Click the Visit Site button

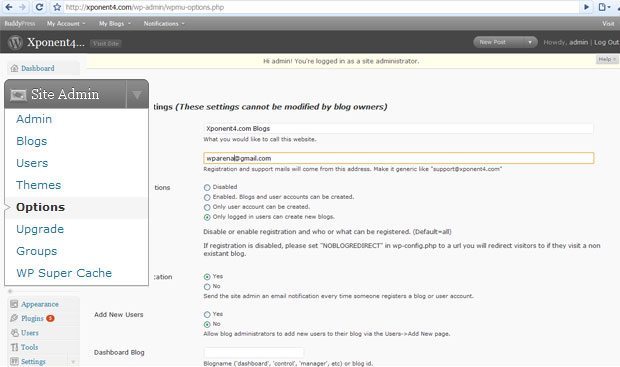point(106,44)
